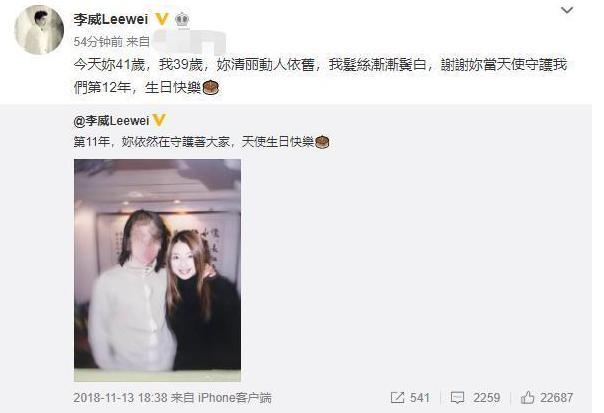Open the post options chevron dropdown

click(x=567, y=10)
